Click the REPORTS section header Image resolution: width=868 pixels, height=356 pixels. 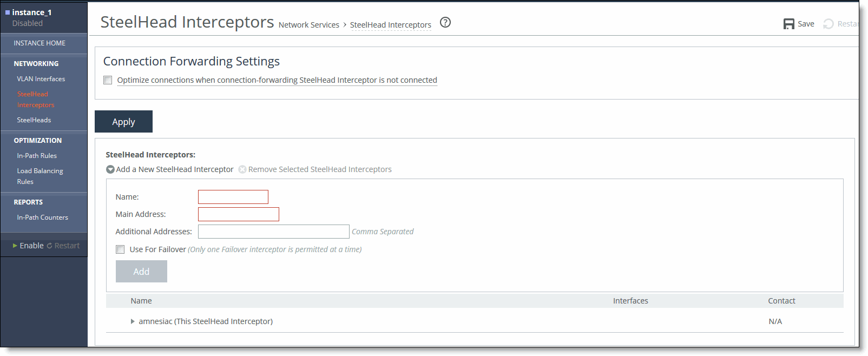click(28, 202)
